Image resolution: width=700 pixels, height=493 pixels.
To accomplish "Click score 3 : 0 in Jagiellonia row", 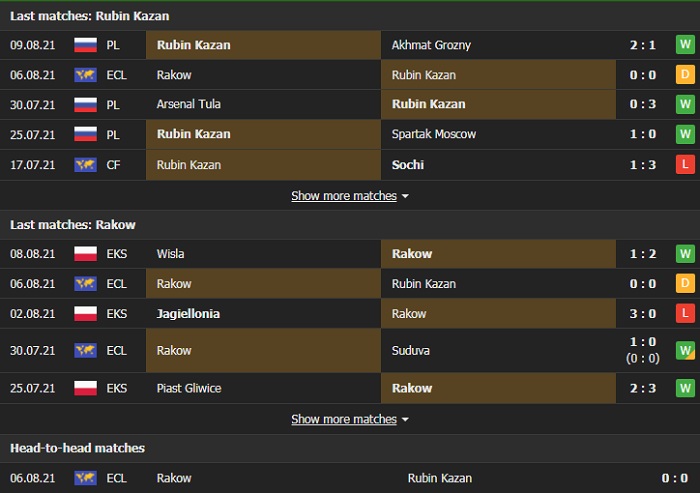I will pyautogui.click(x=643, y=313).
